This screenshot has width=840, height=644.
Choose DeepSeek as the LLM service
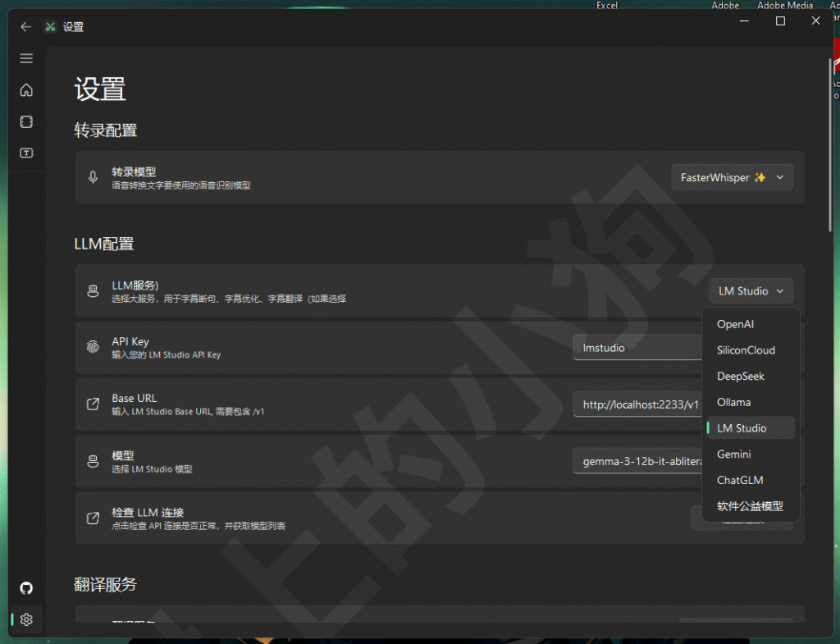751,376
